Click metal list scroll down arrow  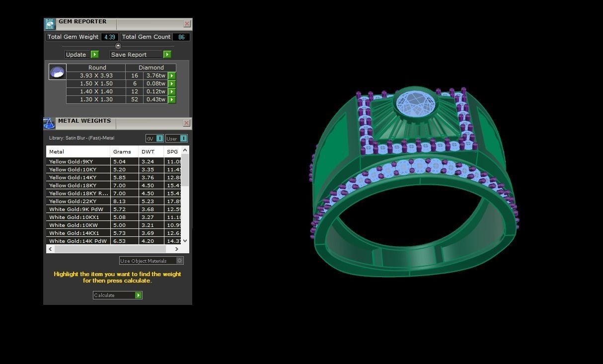185,241
